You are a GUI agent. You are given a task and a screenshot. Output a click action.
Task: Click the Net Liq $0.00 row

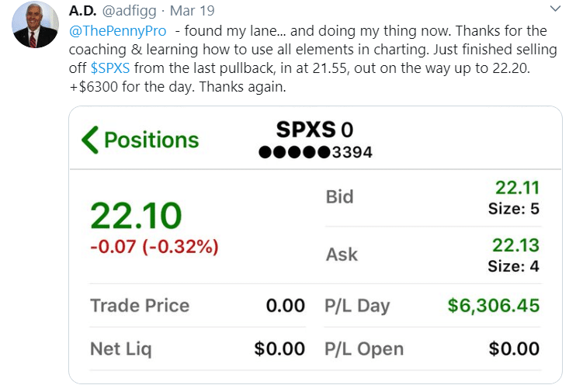tap(198, 349)
